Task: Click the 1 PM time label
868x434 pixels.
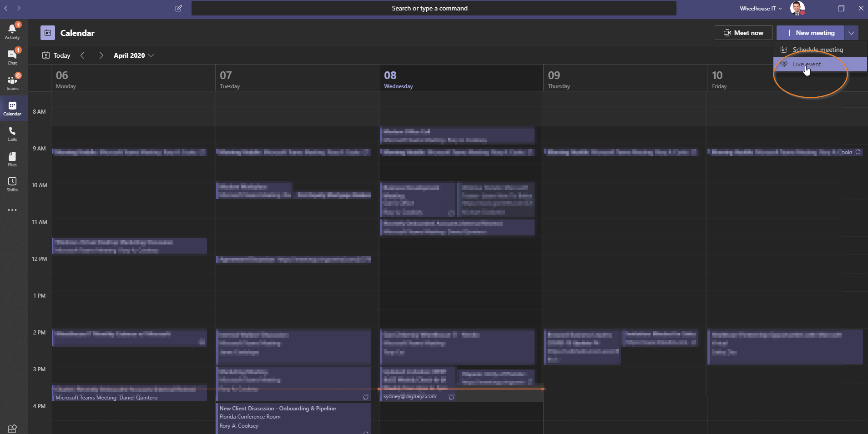Action: coord(39,295)
